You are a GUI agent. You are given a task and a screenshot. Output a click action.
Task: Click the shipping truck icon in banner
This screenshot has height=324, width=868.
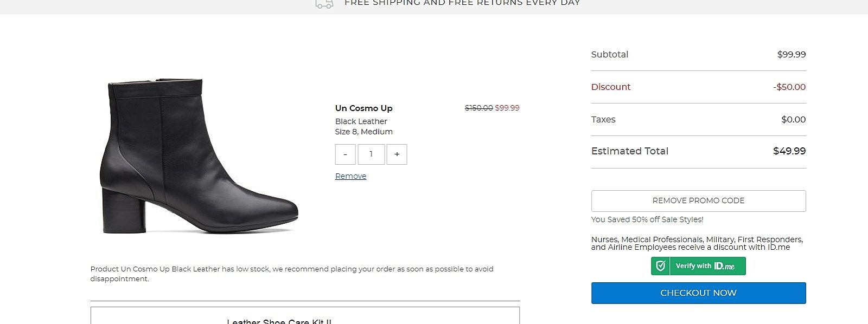(x=324, y=4)
